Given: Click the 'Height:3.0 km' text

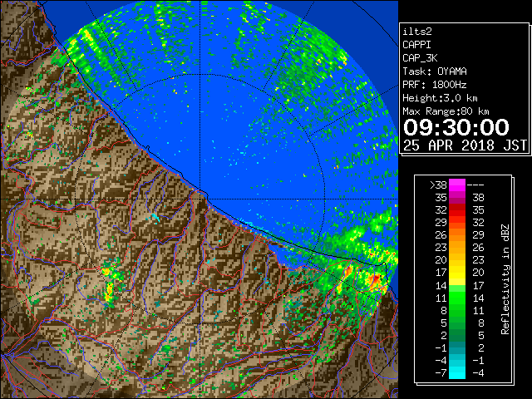Looking at the screenshot, I should [440, 98].
